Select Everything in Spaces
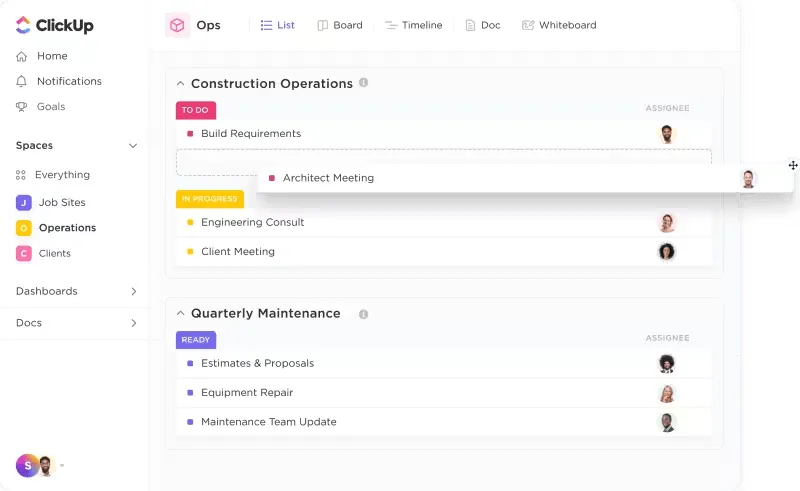The width and height of the screenshot is (800, 491). pos(53,175)
